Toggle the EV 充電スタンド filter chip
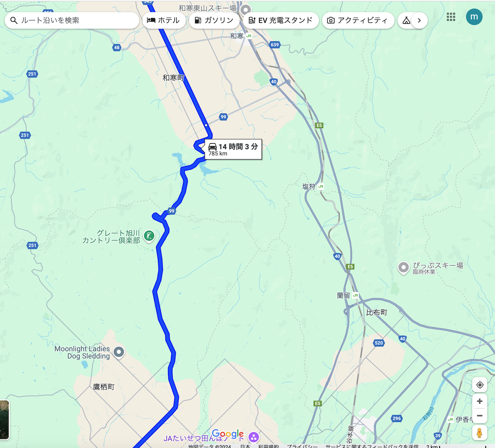The width and height of the screenshot is (495, 448). pyautogui.click(x=281, y=20)
